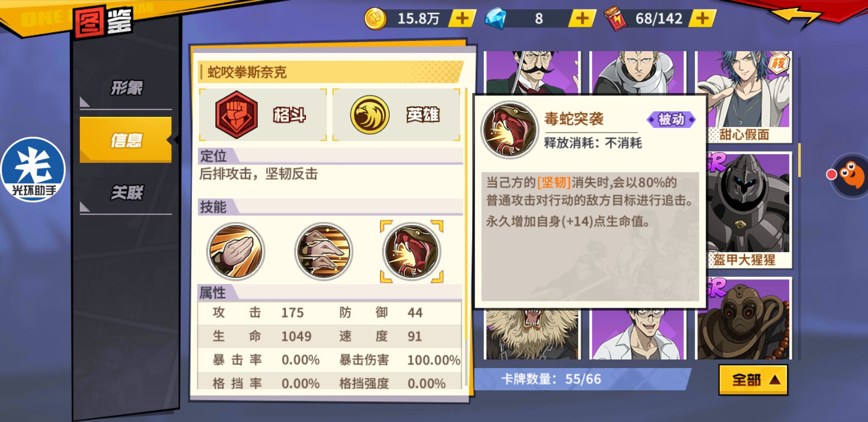Select the 甜心假面 character card
This screenshot has height=422, width=868.
click(x=744, y=97)
